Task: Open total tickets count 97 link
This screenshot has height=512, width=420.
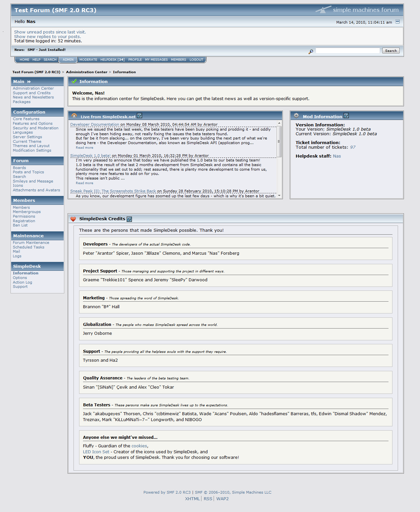Action: (x=353, y=147)
